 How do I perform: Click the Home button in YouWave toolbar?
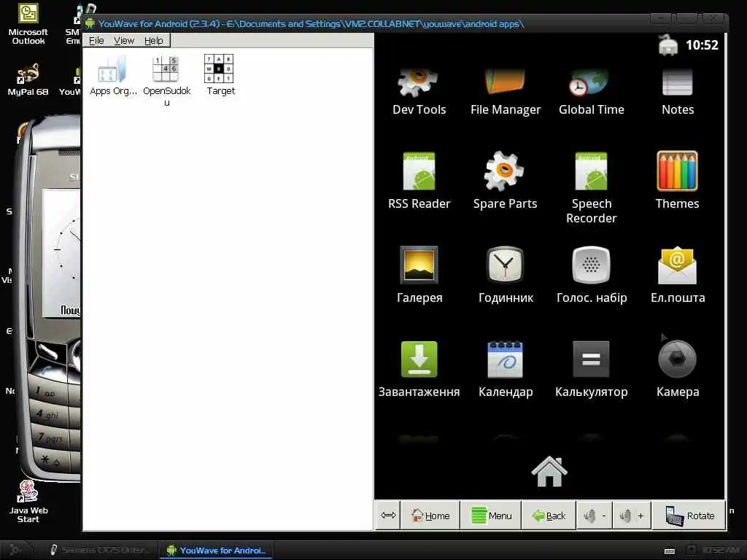pos(430,516)
